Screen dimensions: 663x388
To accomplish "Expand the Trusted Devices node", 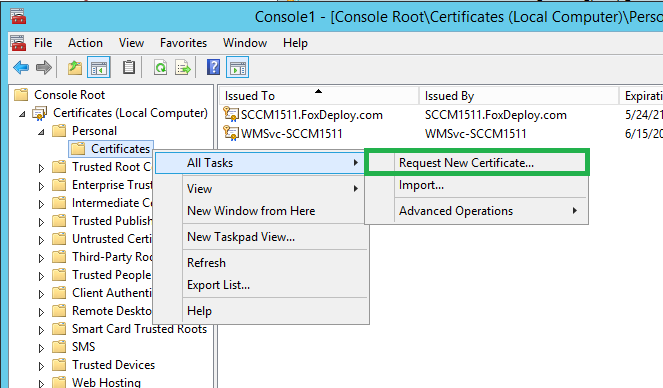I will [41, 366].
